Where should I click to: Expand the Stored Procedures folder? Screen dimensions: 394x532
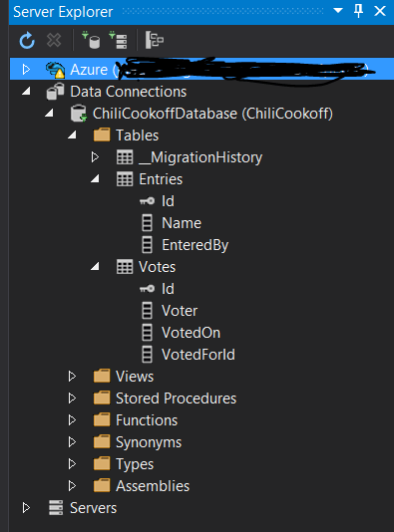pos(72,399)
